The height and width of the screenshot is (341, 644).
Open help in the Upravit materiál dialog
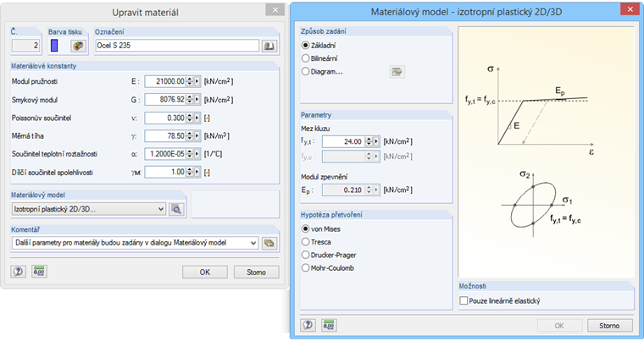[x=18, y=272]
